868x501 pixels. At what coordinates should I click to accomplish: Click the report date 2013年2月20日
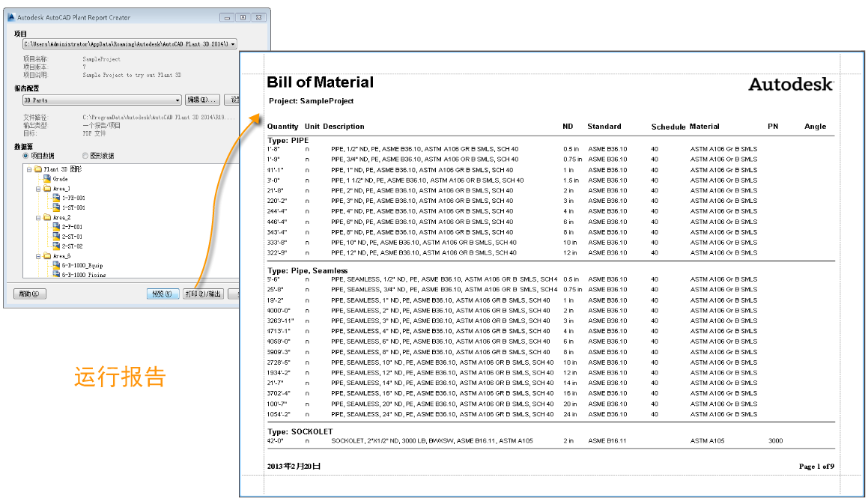[294, 467]
